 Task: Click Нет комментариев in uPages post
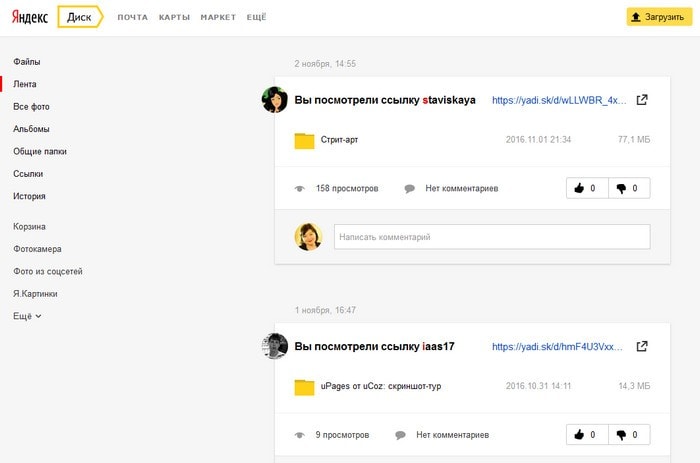tap(453, 435)
